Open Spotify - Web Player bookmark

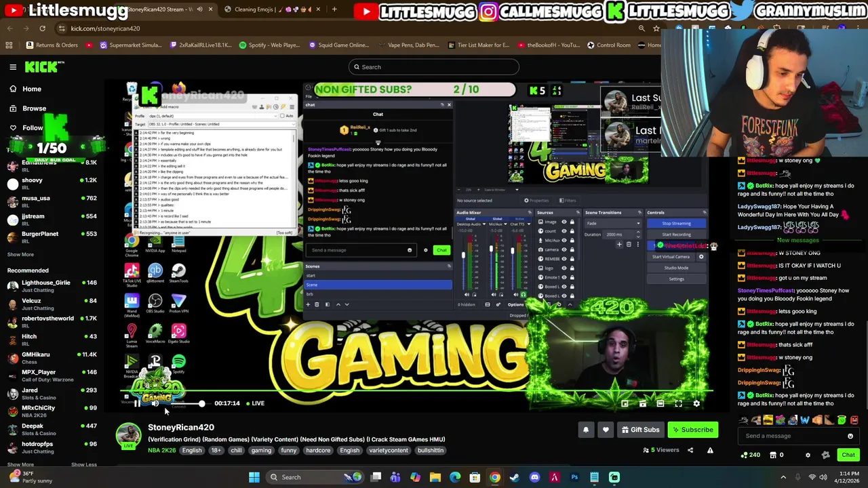pos(269,45)
